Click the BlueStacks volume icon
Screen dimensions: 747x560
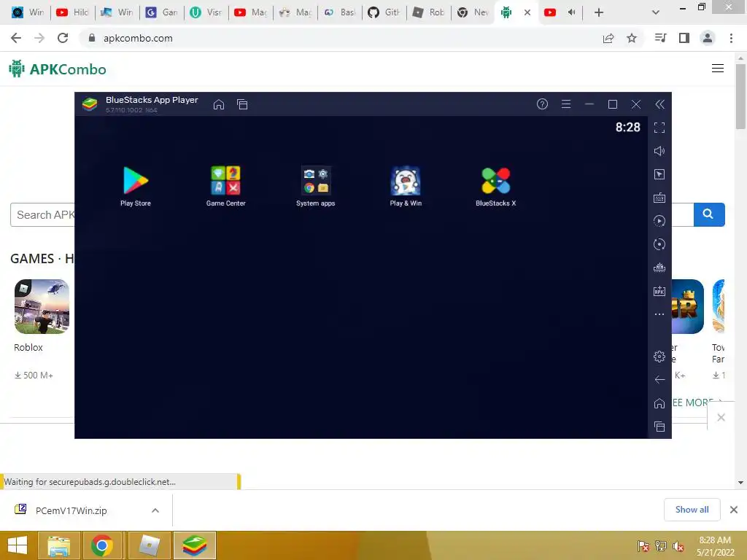tap(659, 151)
